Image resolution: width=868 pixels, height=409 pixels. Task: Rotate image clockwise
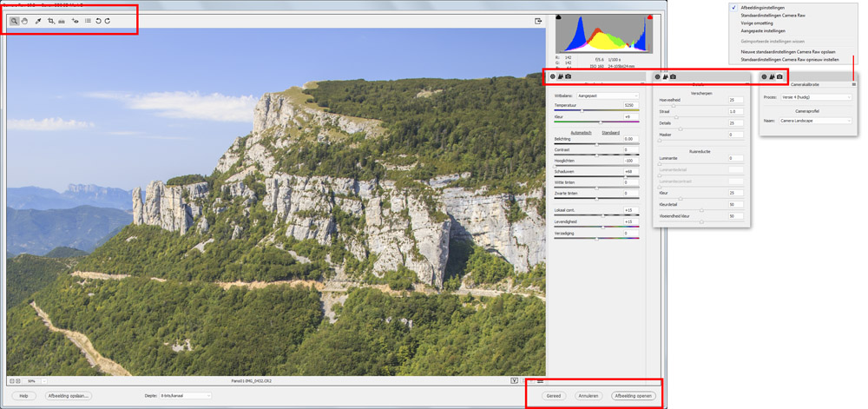(108, 21)
